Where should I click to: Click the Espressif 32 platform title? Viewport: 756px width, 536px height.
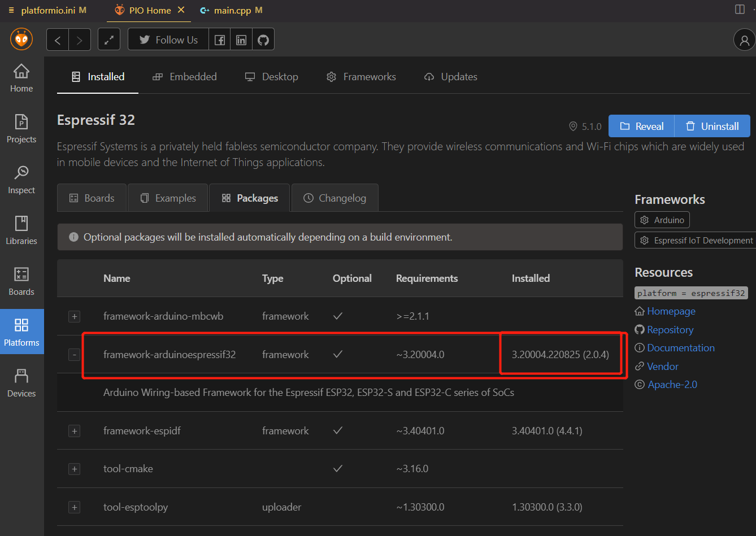click(96, 120)
